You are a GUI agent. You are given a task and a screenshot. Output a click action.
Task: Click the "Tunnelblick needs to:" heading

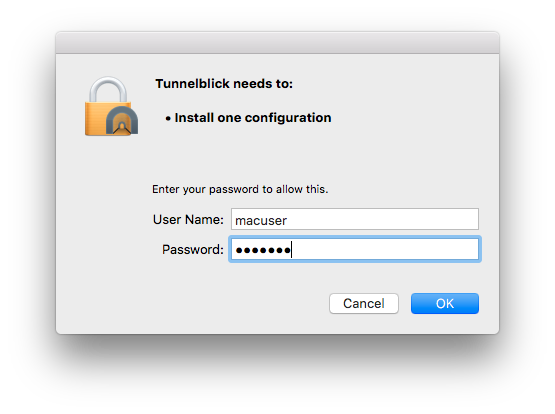click(224, 84)
